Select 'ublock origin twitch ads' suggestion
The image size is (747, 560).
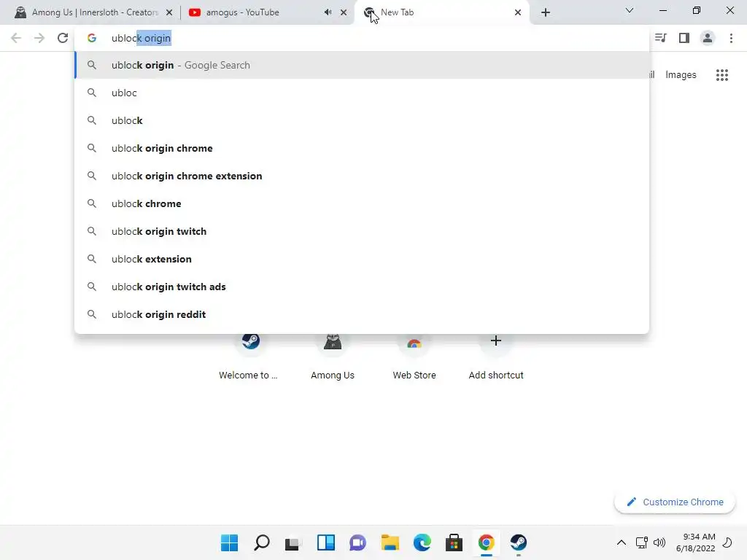(362, 287)
